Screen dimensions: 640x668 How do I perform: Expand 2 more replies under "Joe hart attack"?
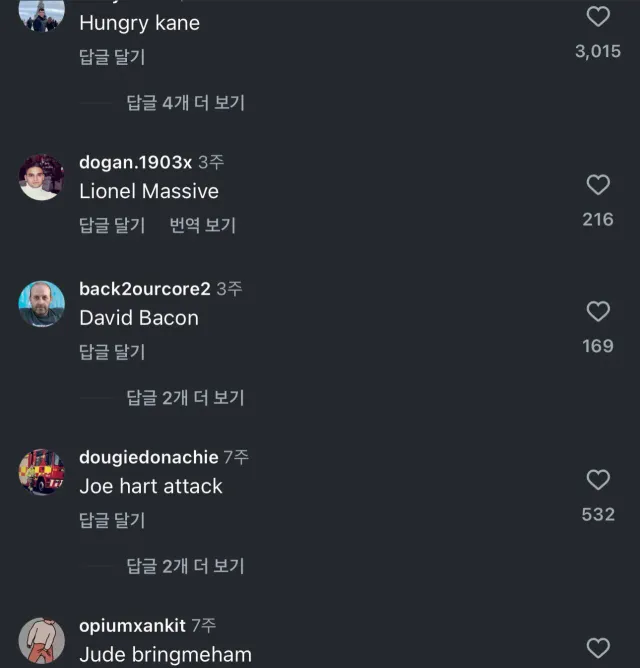point(185,566)
